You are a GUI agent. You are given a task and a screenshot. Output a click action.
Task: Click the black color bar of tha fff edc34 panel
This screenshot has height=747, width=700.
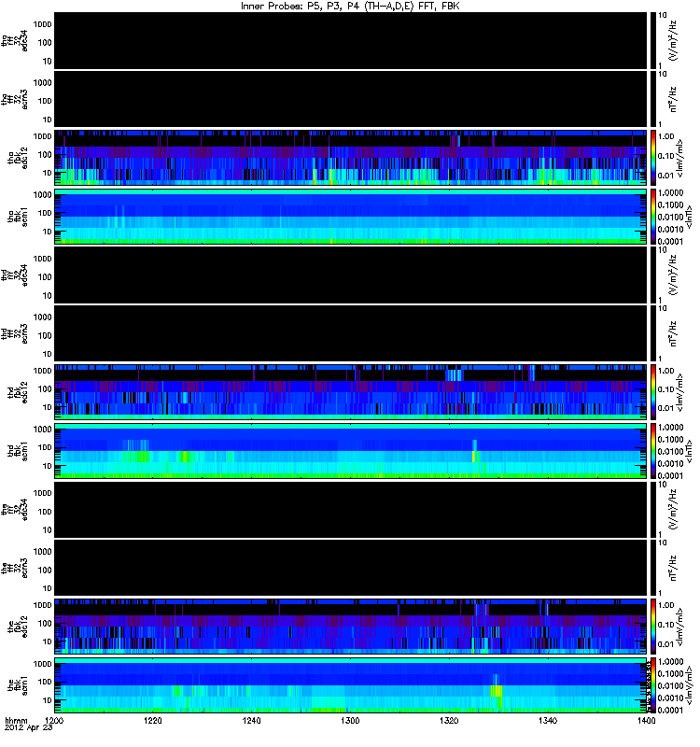coord(652,40)
